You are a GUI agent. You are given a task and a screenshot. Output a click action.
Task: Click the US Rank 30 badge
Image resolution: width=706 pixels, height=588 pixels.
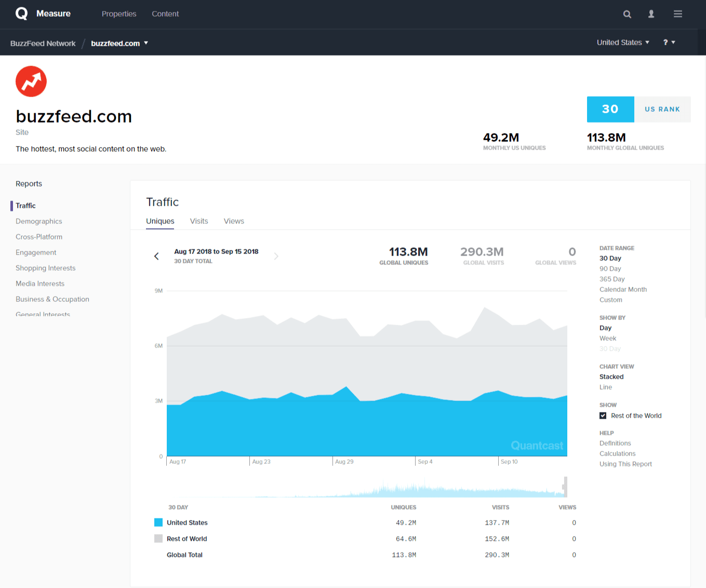click(638, 109)
